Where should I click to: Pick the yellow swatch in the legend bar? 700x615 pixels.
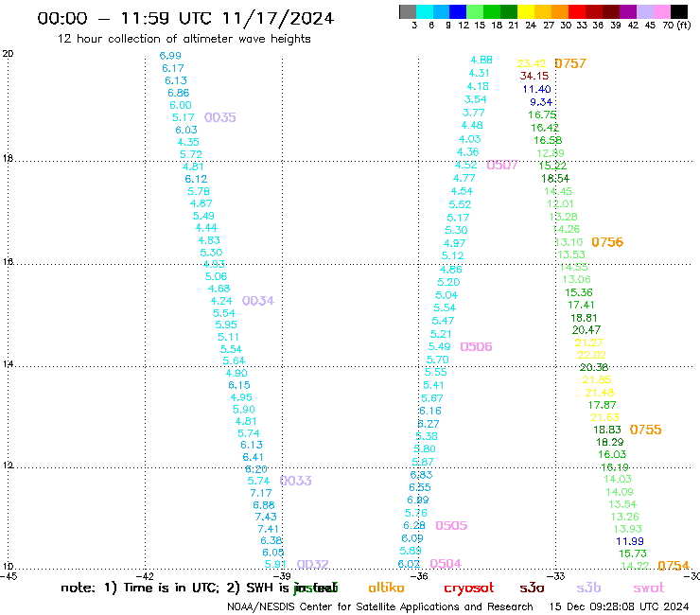[525, 11]
